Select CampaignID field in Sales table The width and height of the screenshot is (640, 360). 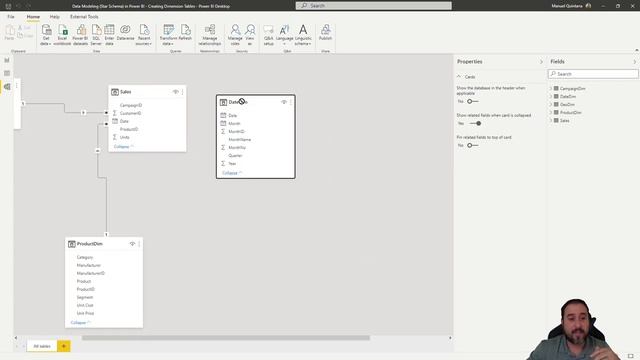pos(131,105)
